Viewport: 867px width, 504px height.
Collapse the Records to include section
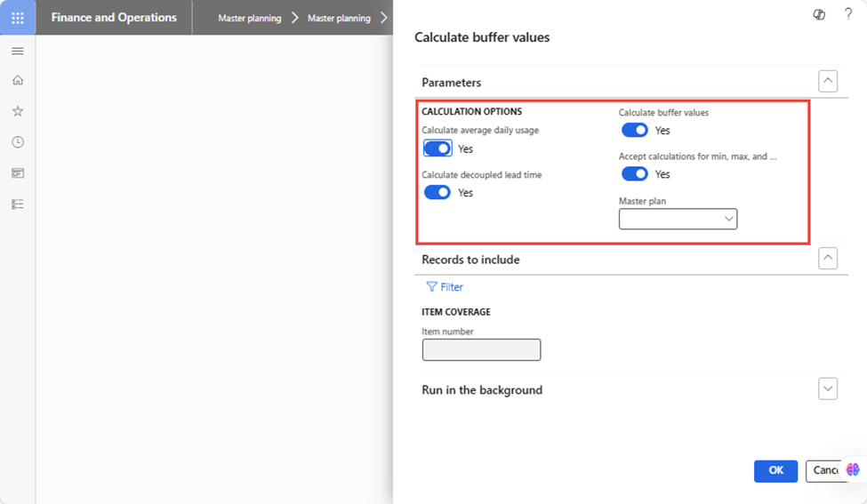[828, 258]
